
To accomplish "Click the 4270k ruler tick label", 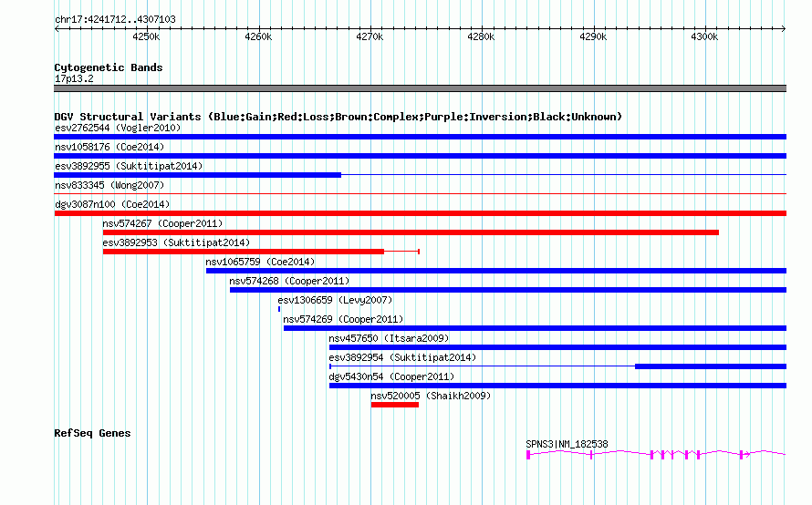I will point(370,36).
